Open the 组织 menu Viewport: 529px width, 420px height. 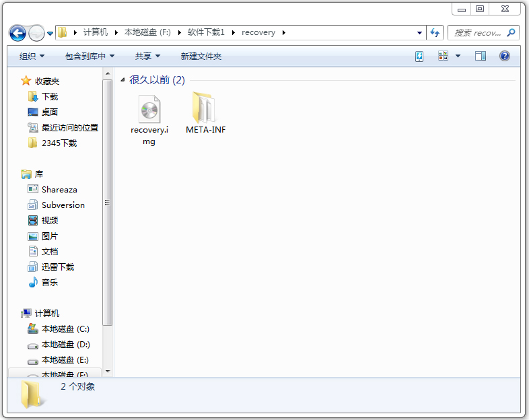click(32, 56)
